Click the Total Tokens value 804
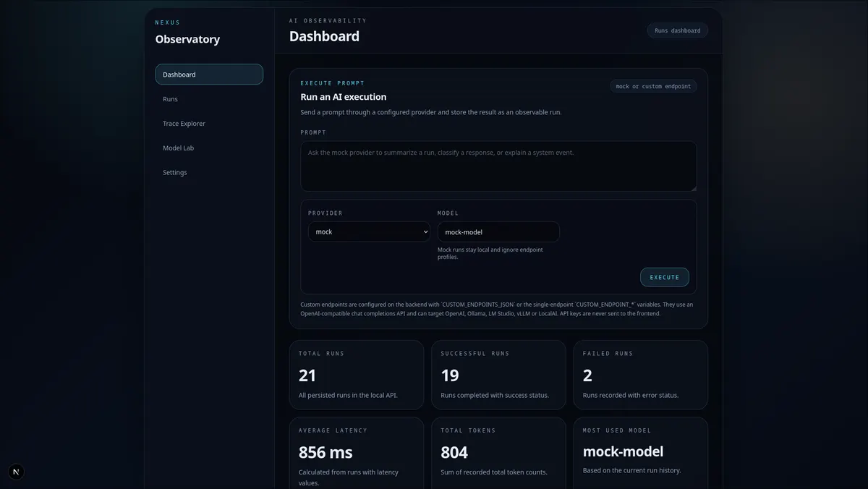 point(454,452)
